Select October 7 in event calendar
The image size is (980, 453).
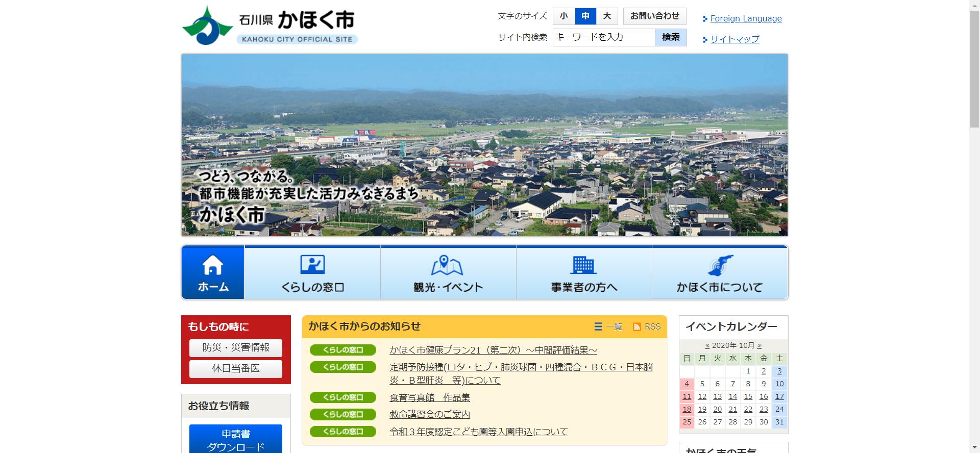[x=733, y=384]
